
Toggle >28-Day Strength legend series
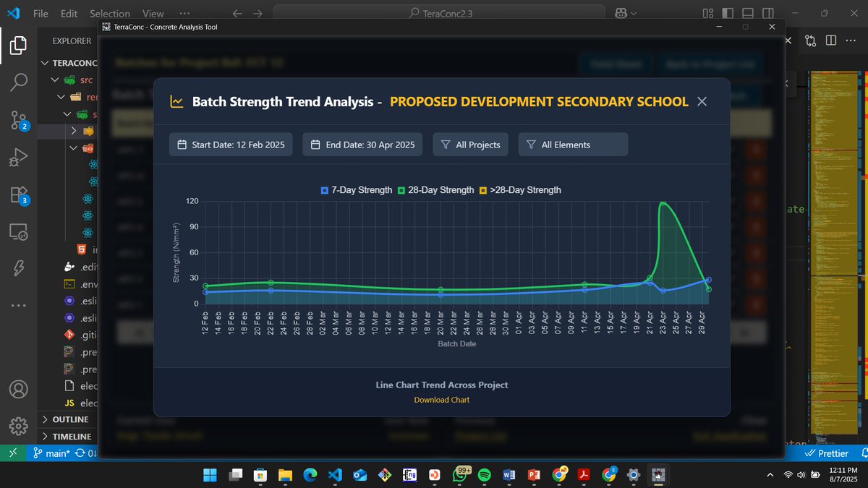coord(519,190)
